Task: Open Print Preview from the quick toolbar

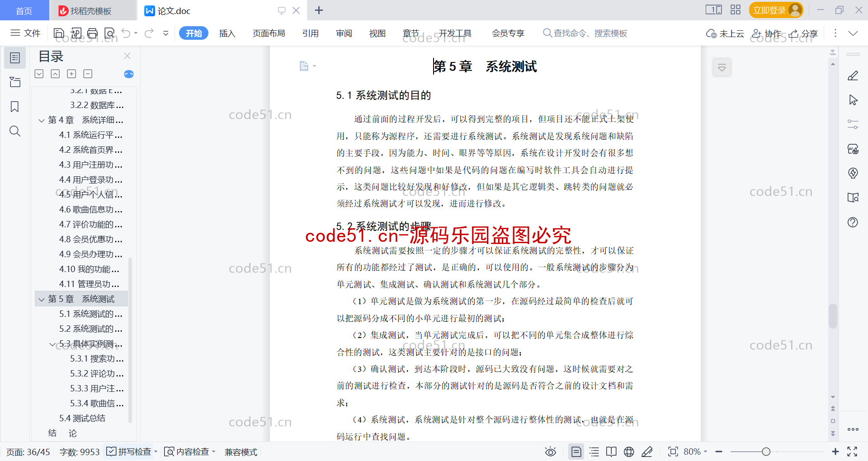Action: [109, 33]
